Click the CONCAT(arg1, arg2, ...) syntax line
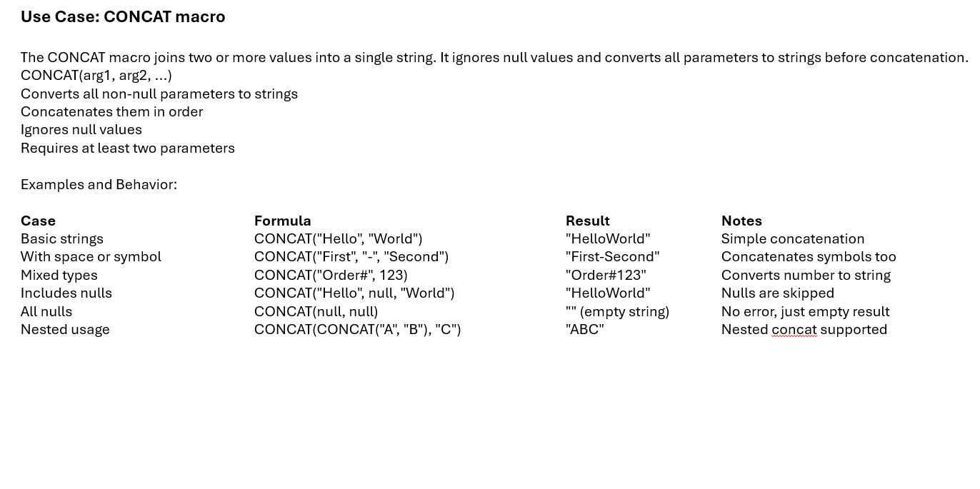This screenshot has width=980, height=489. (x=96, y=76)
